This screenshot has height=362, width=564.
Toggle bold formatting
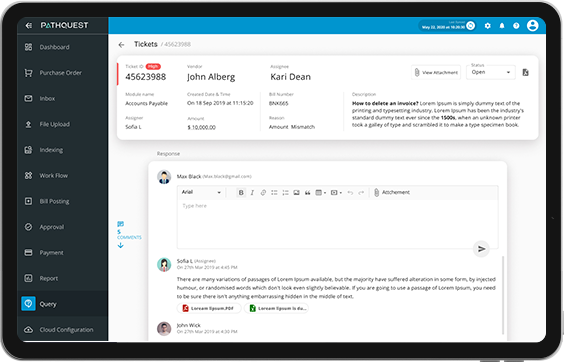tap(241, 193)
